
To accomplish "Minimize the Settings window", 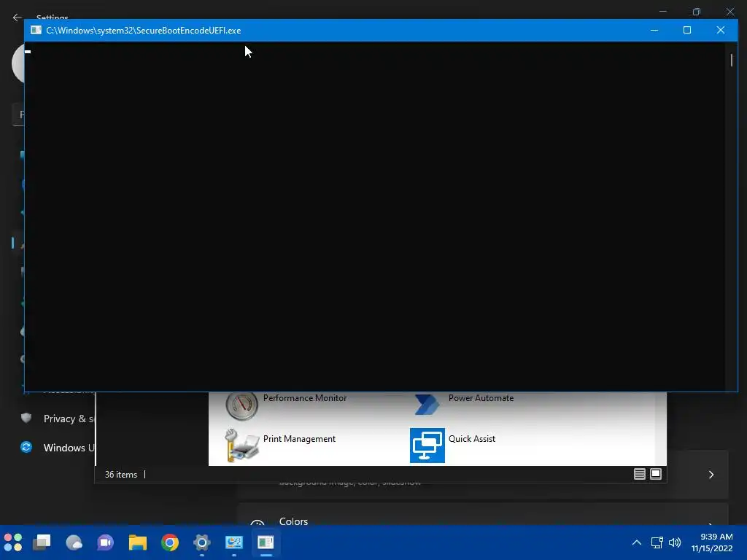I will click(662, 12).
